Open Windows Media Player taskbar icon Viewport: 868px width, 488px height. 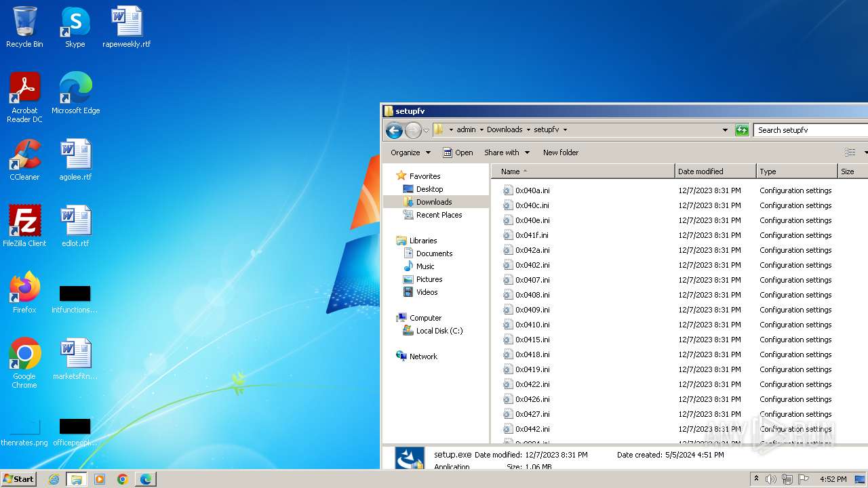pos(100,479)
